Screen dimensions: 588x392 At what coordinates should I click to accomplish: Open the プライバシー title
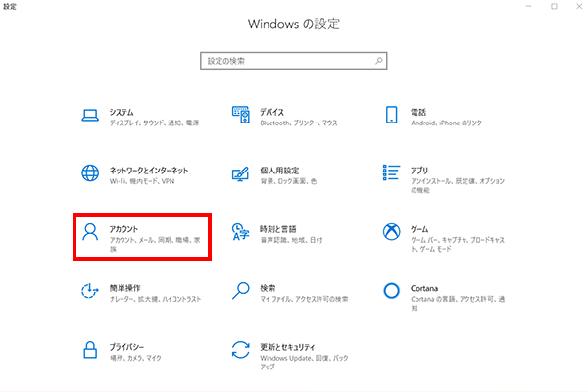pyautogui.click(x=126, y=347)
